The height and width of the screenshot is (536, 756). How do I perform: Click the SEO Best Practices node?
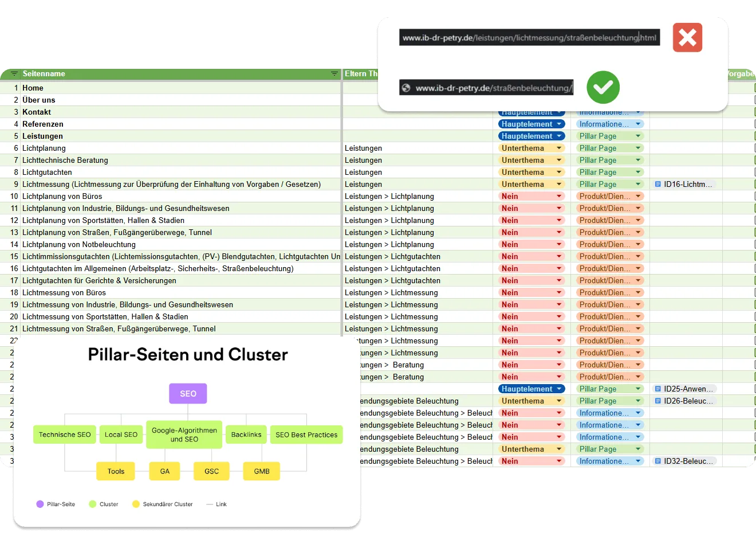(306, 435)
